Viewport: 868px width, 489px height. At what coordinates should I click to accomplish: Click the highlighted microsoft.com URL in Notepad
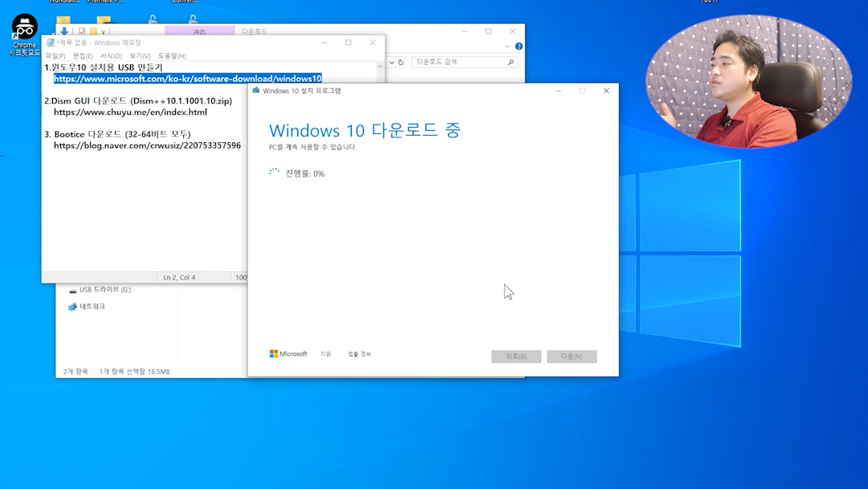click(188, 79)
